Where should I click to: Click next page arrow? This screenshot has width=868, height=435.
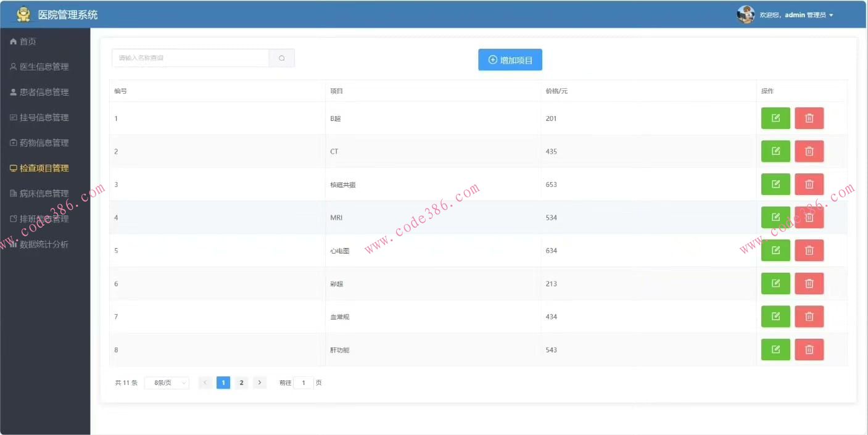click(x=260, y=383)
